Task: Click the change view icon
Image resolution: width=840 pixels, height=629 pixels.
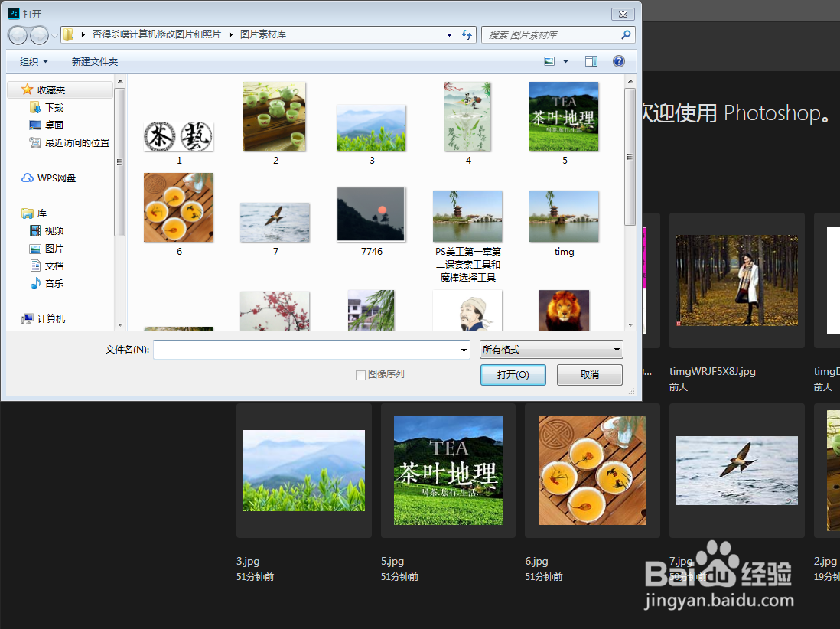Action: click(549, 62)
